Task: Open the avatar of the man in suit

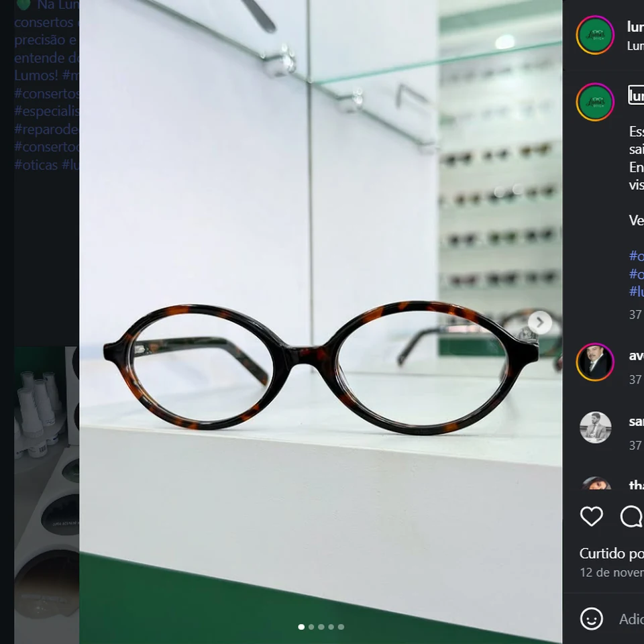Action: pos(595,362)
